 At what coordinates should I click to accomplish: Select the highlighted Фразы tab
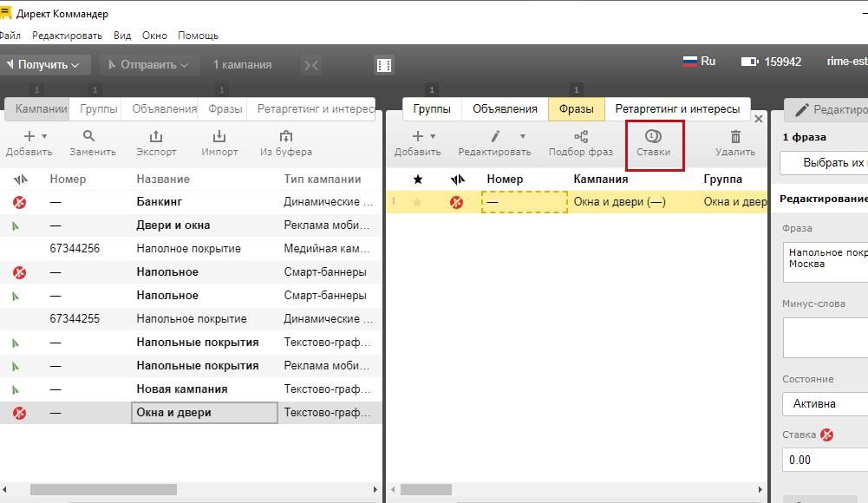click(x=577, y=109)
